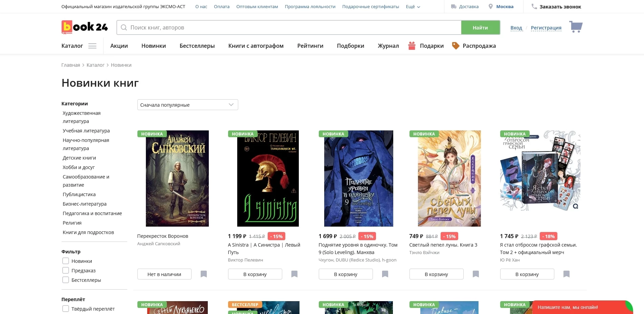Image resolution: width=644 pixels, height=314 pixels.
Task: Click the phone icon for callback
Action: (534, 6)
